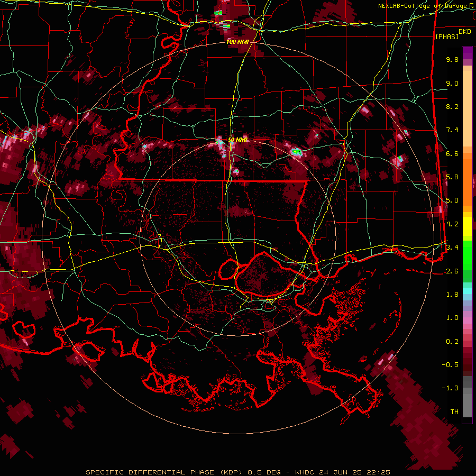The image size is (476, 476).
Task: Click the 3.4 value on the scale
Action: pyautogui.click(x=452, y=248)
